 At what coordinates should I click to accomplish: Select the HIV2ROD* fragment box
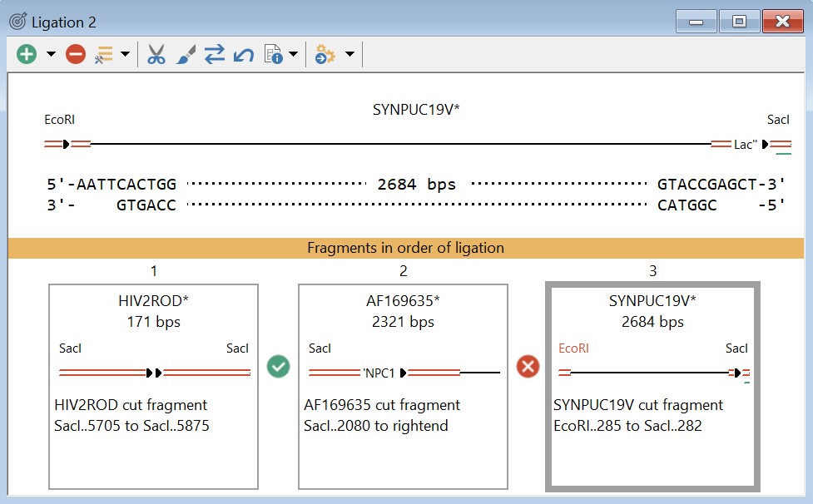pyautogui.click(x=153, y=386)
